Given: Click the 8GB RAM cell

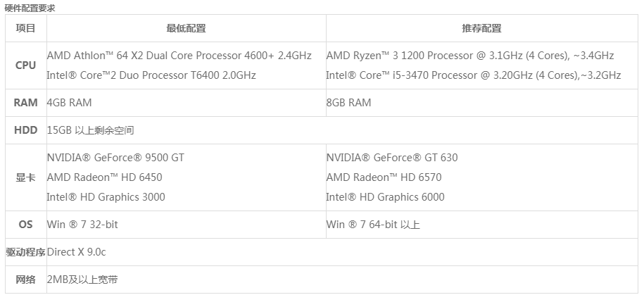Looking at the screenshot, I should [348, 103].
